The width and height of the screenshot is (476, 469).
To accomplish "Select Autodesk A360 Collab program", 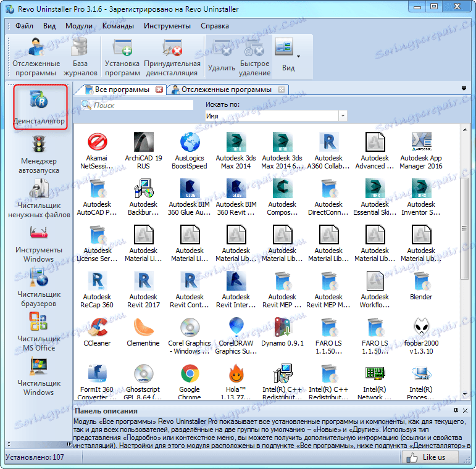I will [328, 151].
